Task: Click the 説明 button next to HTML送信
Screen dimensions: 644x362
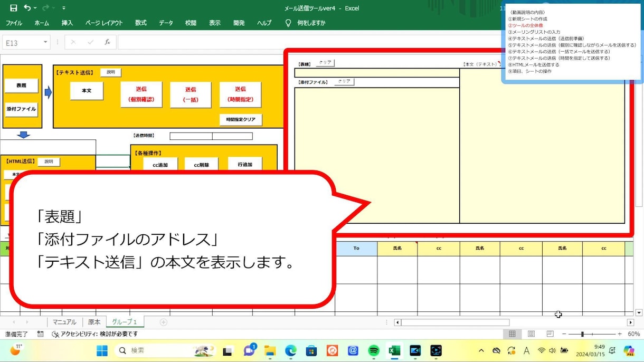Action: 49,162
